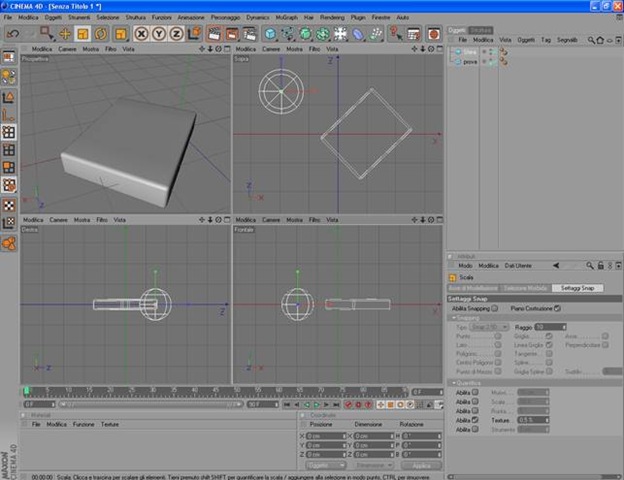Enable the Abilita Snapping checkbox
This screenshot has width=624, height=480.
[x=494, y=308]
